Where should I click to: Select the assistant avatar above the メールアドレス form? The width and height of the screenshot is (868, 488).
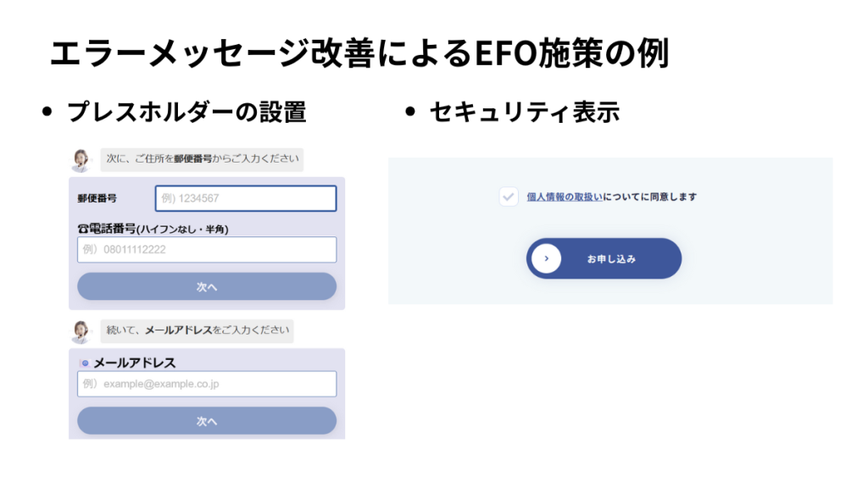tap(82, 330)
